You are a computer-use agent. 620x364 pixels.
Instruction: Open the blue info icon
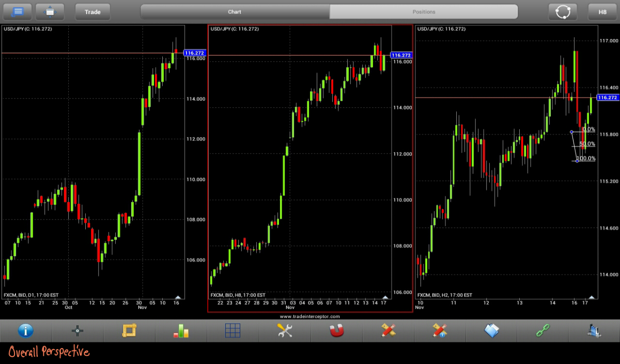click(26, 330)
